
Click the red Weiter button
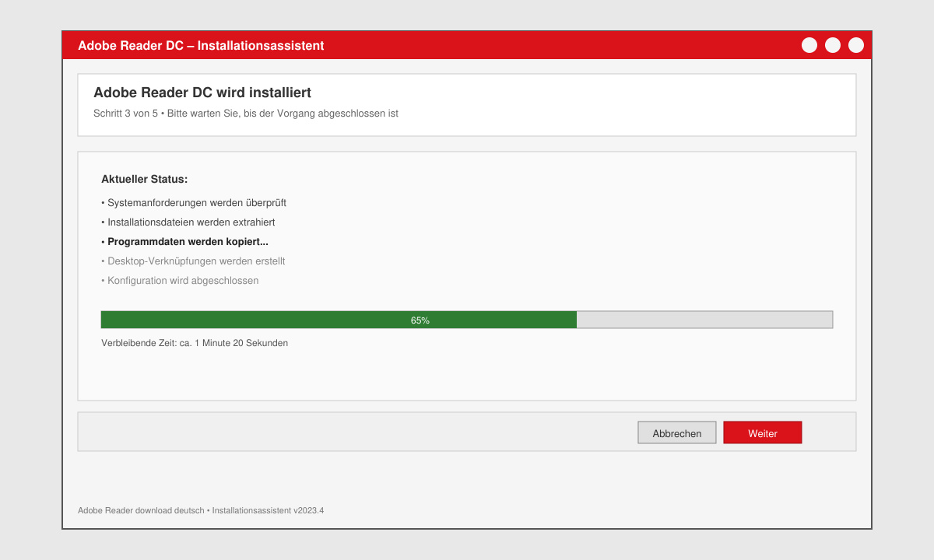pos(763,432)
